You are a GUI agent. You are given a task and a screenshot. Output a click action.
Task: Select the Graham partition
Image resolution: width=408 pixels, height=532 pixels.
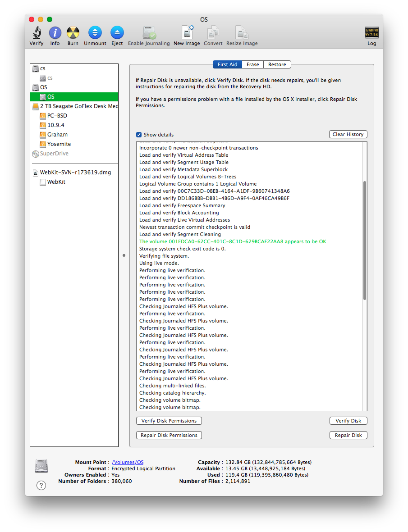pos(74,135)
